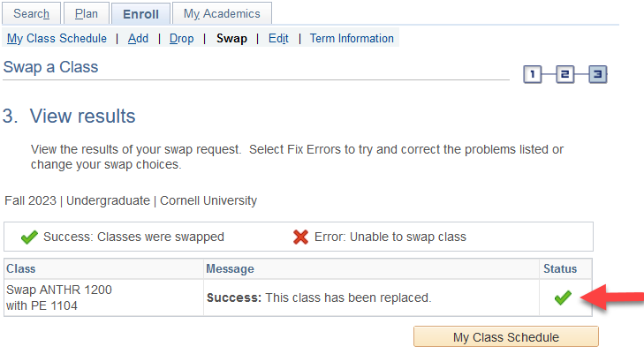Open the Drop classes link

181,39
